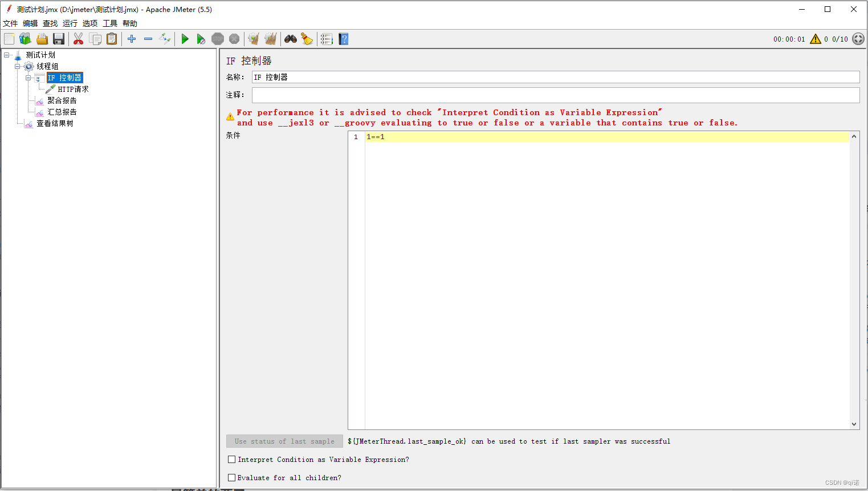Click scroll down arrow in condition editor
Viewport: 868px width, 491px height.
coord(854,424)
